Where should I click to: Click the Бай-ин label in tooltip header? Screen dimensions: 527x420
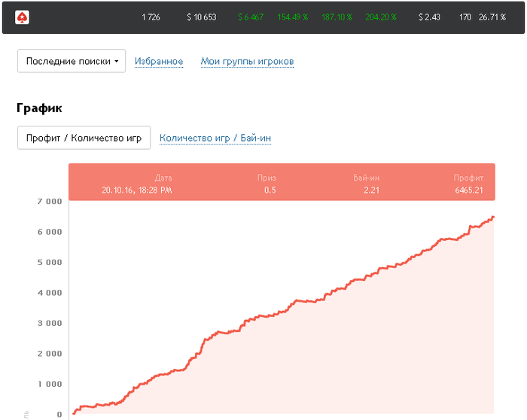(x=367, y=178)
